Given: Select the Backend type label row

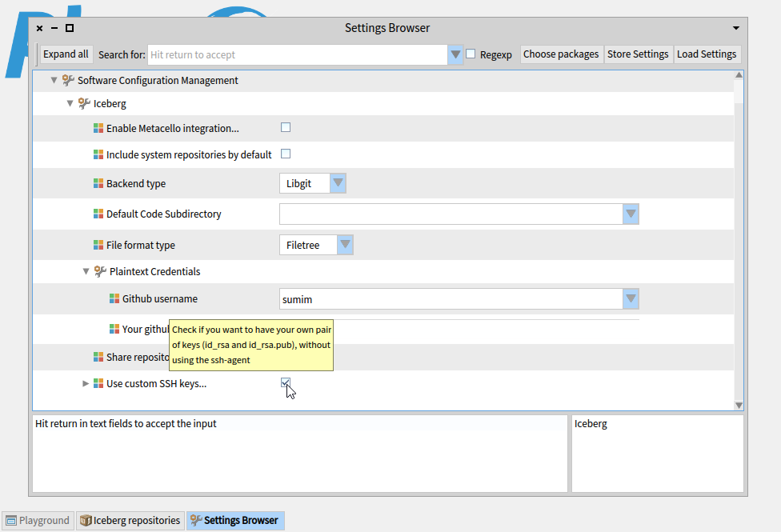Looking at the screenshot, I should (x=136, y=184).
